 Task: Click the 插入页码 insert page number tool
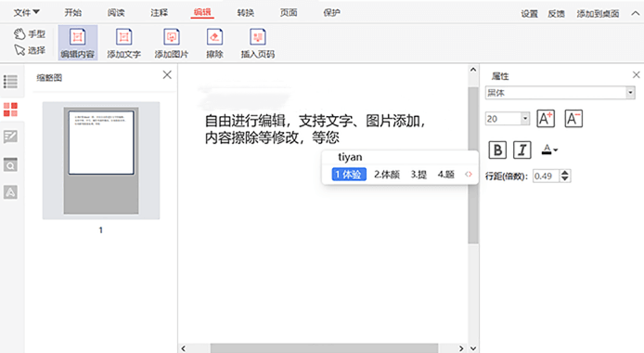(x=258, y=43)
